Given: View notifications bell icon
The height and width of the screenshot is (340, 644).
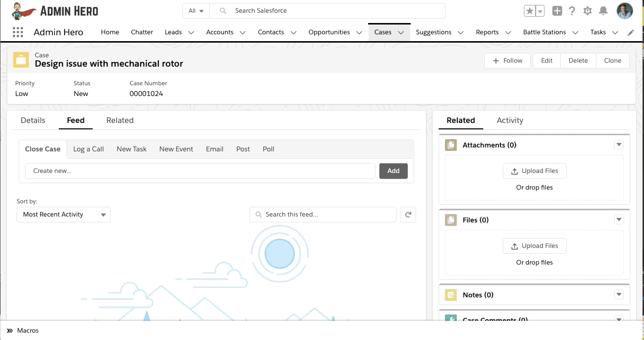Looking at the screenshot, I should tap(603, 11).
